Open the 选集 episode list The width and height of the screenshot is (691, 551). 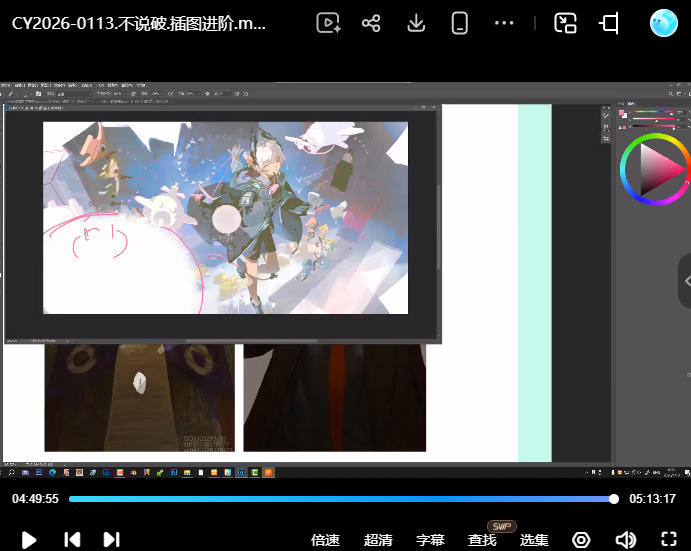point(534,540)
